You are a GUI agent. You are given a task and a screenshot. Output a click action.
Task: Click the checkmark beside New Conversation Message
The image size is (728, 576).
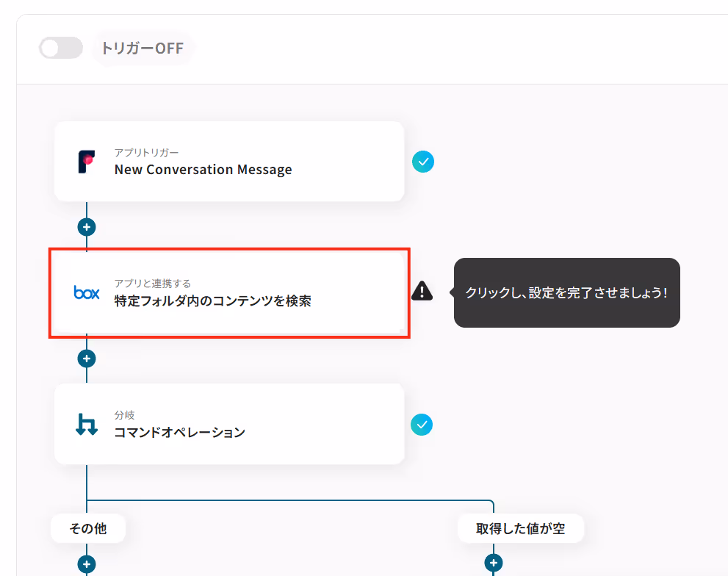pos(423,162)
